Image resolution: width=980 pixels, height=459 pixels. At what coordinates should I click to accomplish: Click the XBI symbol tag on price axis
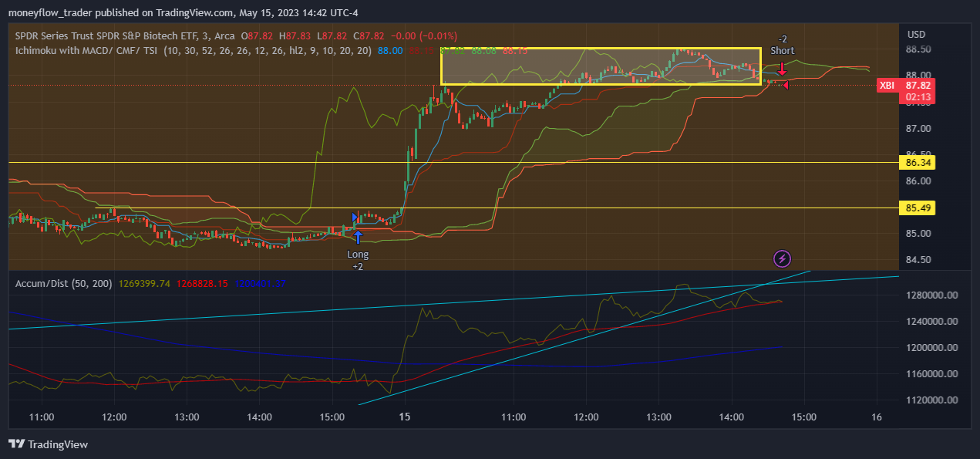tap(887, 86)
